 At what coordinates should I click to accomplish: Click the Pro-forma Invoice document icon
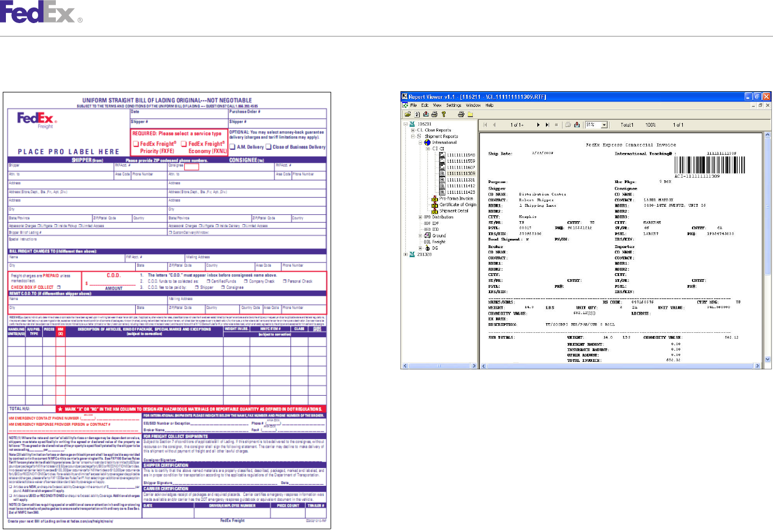pos(435,199)
